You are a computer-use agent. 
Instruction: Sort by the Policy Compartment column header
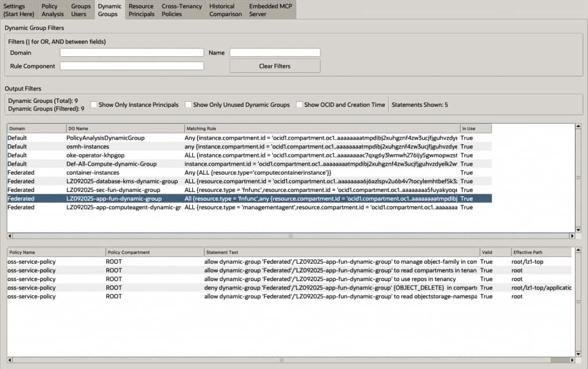(x=155, y=252)
